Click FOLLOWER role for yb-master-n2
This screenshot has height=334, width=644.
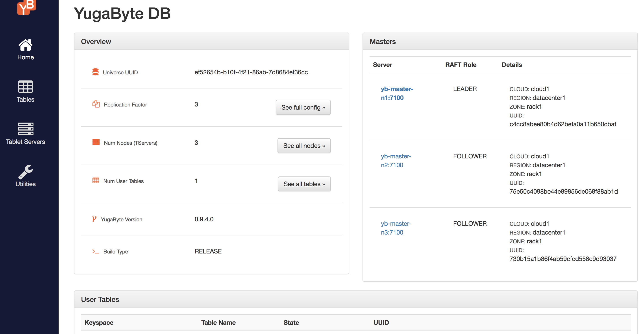coord(470,156)
